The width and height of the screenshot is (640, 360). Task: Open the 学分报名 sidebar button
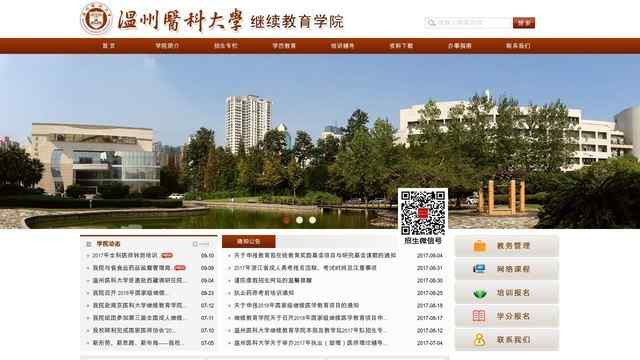coord(507,316)
